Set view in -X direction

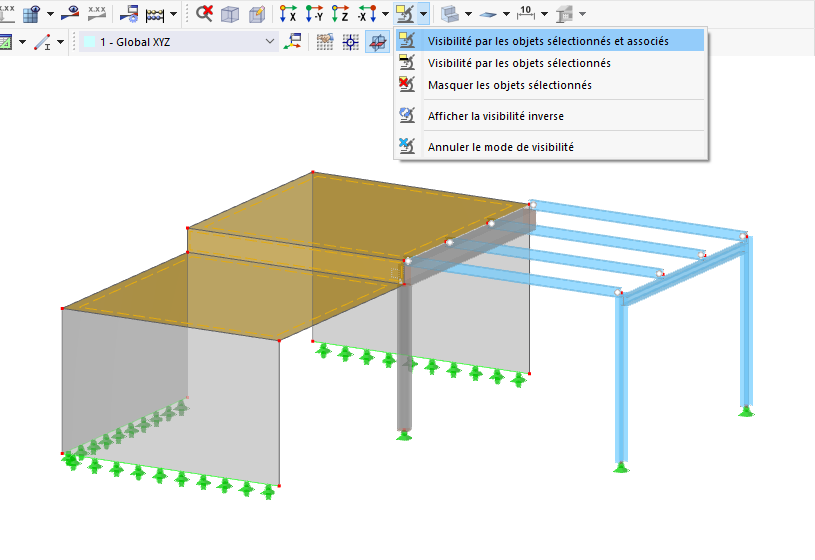click(x=367, y=14)
